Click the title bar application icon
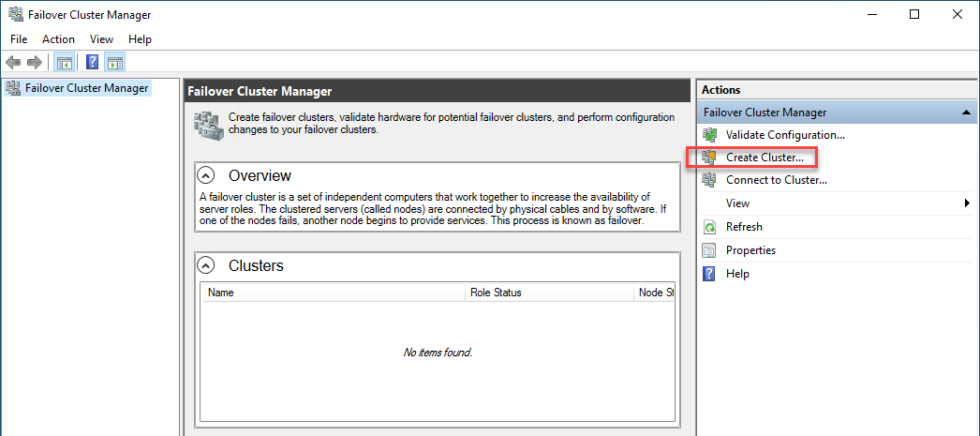980x436 pixels. point(16,14)
